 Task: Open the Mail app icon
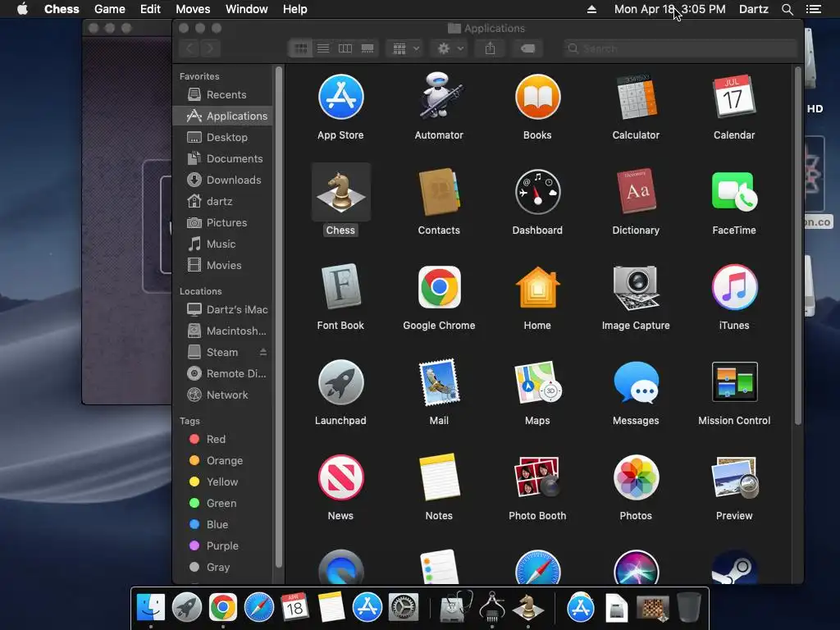(x=439, y=382)
